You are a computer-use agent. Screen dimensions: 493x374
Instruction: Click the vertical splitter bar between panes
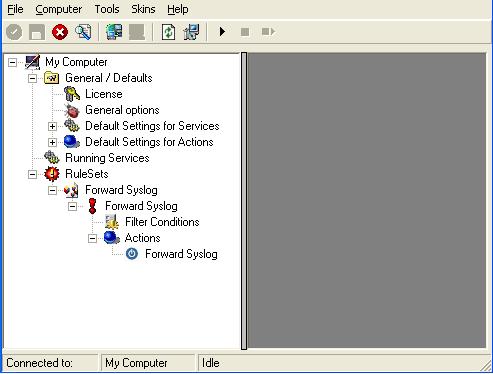point(244,201)
